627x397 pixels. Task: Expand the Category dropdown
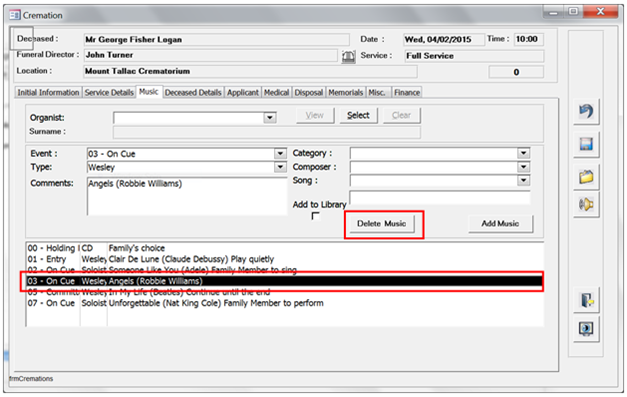[x=523, y=153]
